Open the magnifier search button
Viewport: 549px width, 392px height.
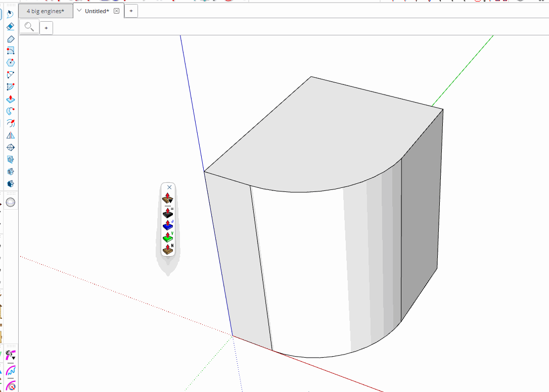click(x=29, y=27)
